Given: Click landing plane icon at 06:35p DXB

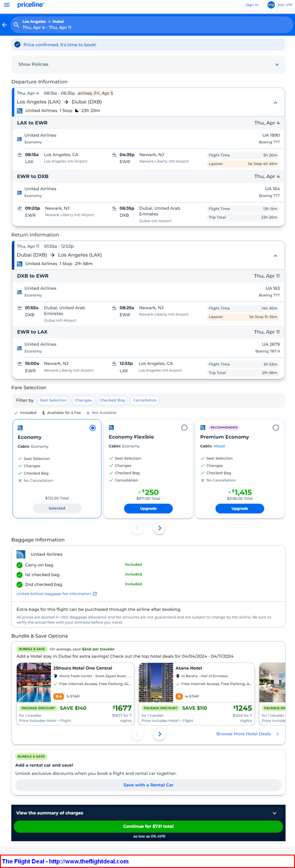Looking at the screenshot, I should click(114, 208).
